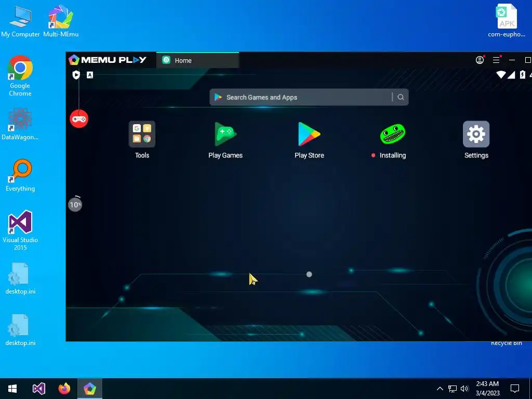
Task: Select the Everything search desktop shortcut
Action: click(20, 176)
